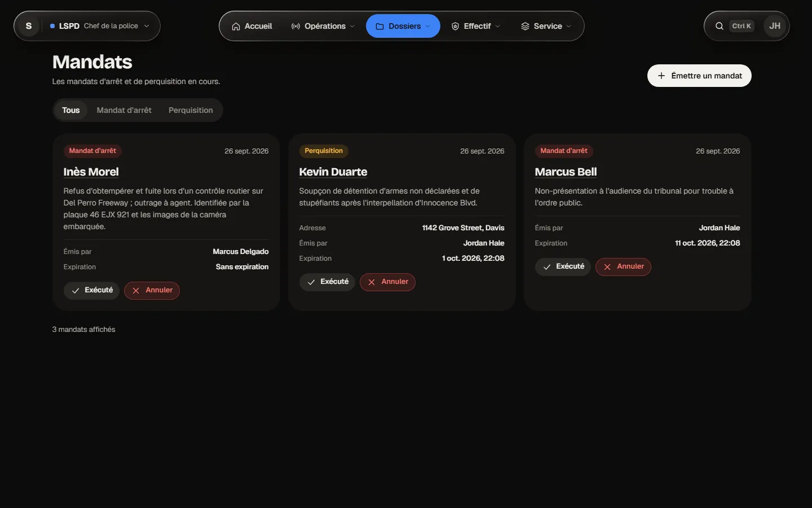812x508 pixels.
Task: Expand the Service menu chevron
Action: click(x=569, y=27)
